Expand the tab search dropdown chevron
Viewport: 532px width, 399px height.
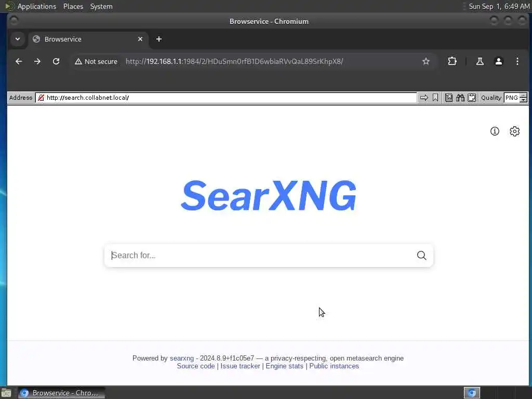[18, 39]
